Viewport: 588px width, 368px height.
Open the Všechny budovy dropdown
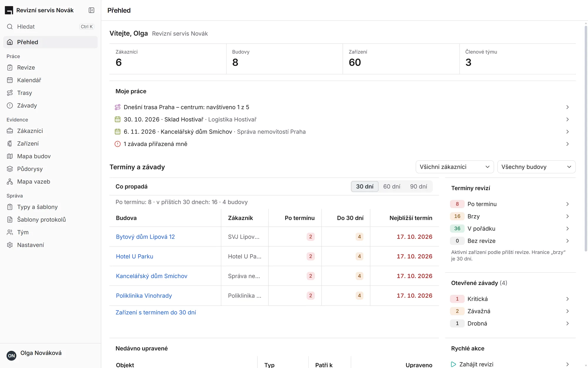pyautogui.click(x=536, y=167)
